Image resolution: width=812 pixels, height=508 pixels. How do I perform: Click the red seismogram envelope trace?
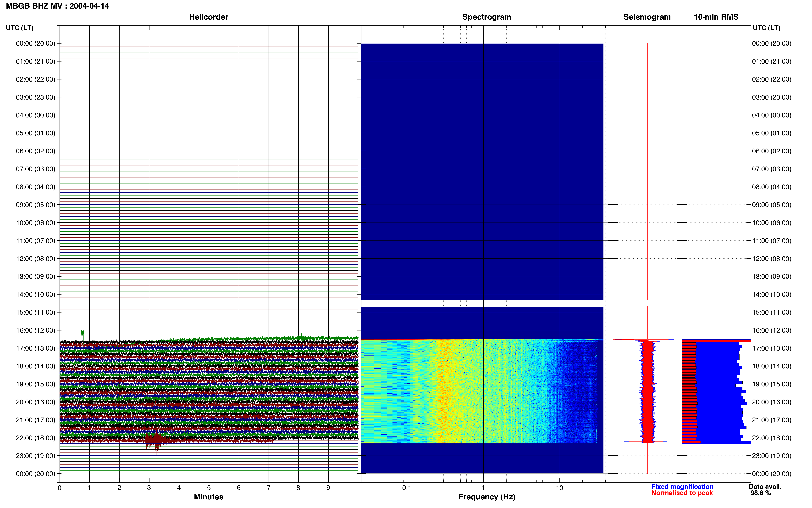click(x=647, y=391)
